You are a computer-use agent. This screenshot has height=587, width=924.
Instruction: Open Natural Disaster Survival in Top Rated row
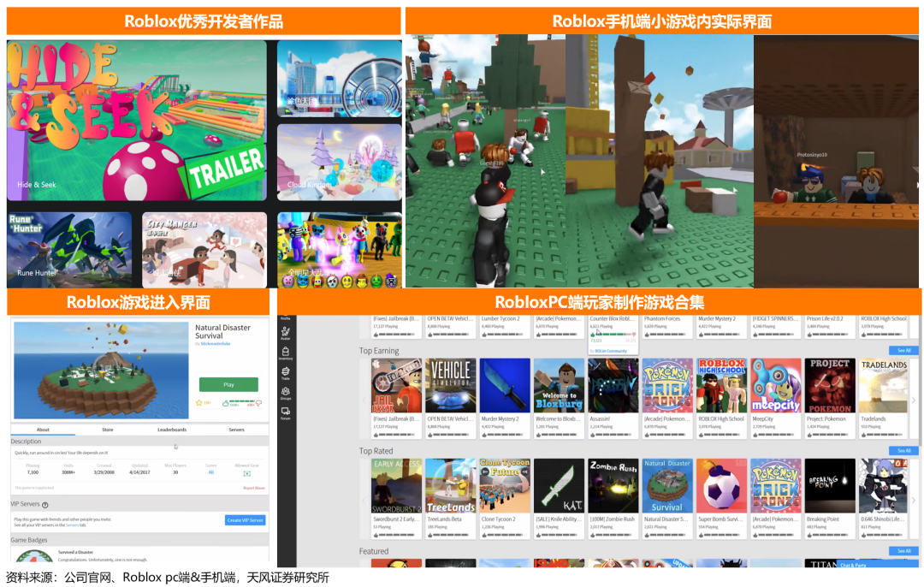tap(667, 486)
